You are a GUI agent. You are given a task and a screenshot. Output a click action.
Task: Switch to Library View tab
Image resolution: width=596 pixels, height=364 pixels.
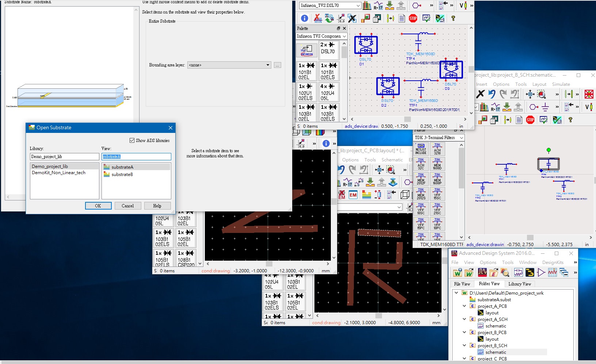pyautogui.click(x=520, y=284)
